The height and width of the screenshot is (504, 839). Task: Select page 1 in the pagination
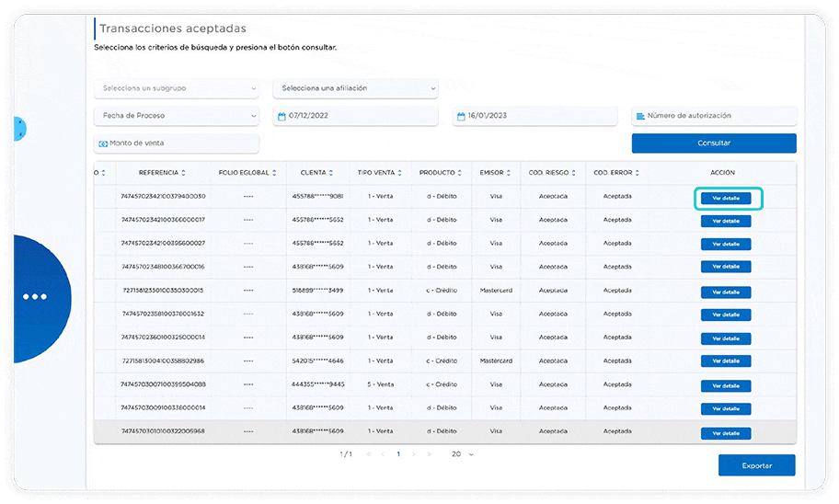click(x=398, y=454)
